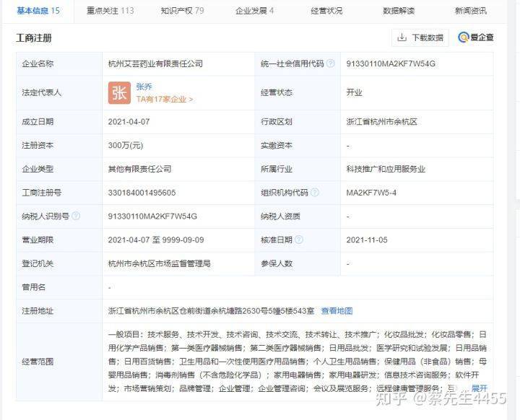Click the help icon beside 统一社会信用代码
This screenshot has width=520, height=420.
point(331,64)
